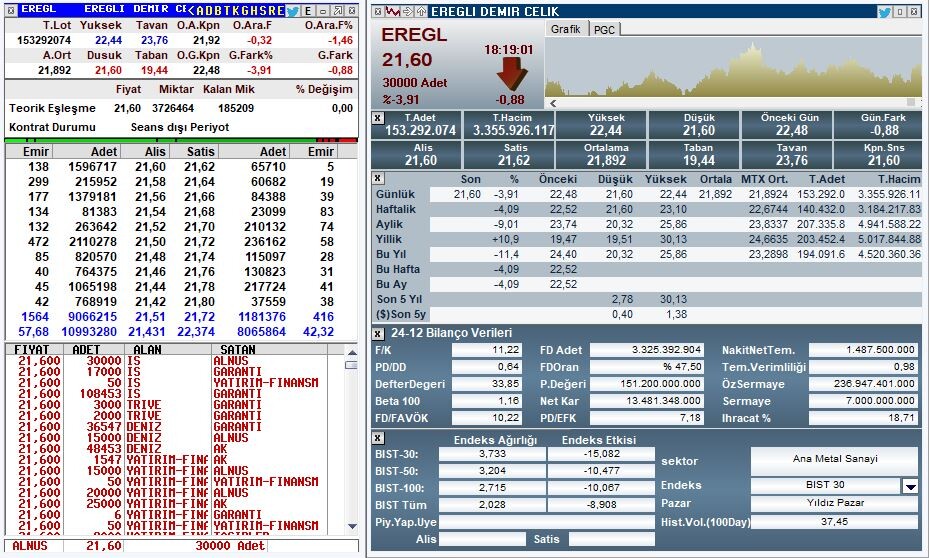Click the mini price chart area

click(733, 67)
